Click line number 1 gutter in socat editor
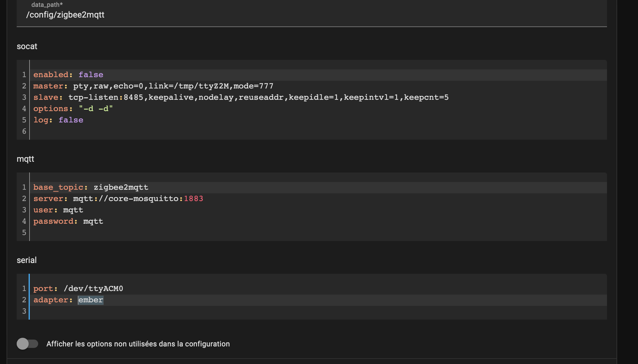Screen dimensions: 638x364 [x=24, y=75]
